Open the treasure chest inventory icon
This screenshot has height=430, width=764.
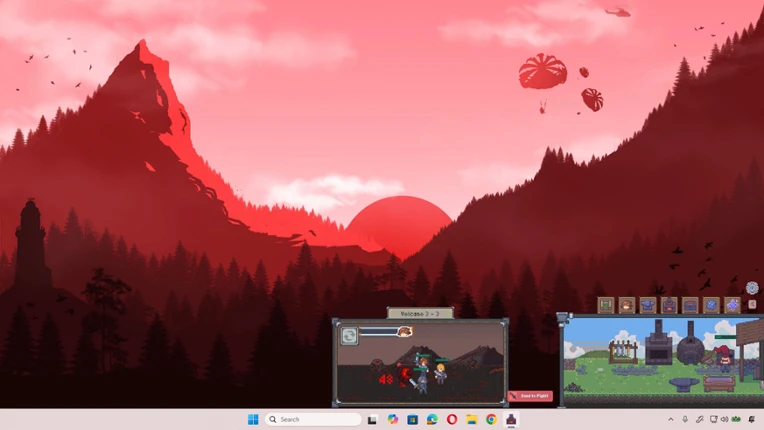point(690,305)
